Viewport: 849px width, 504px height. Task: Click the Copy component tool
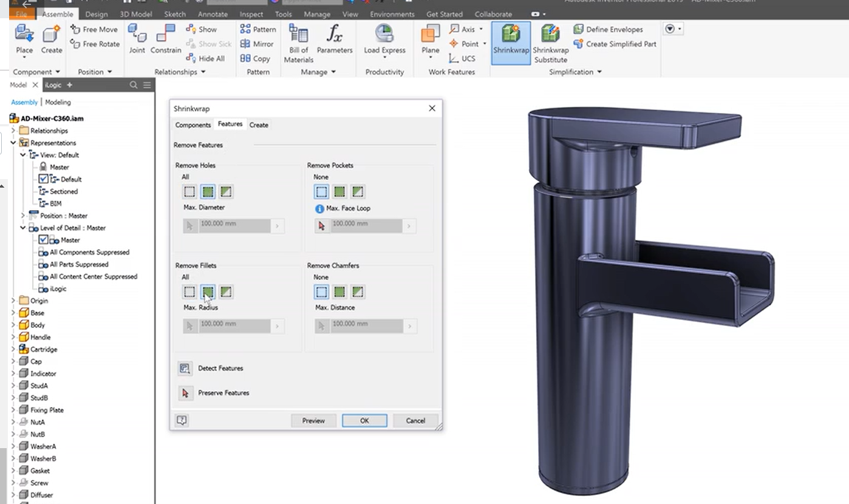pyautogui.click(x=255, y=58)
